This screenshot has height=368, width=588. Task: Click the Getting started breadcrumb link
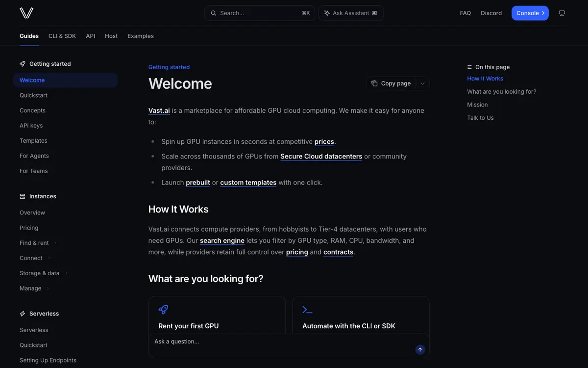[169, 67]
